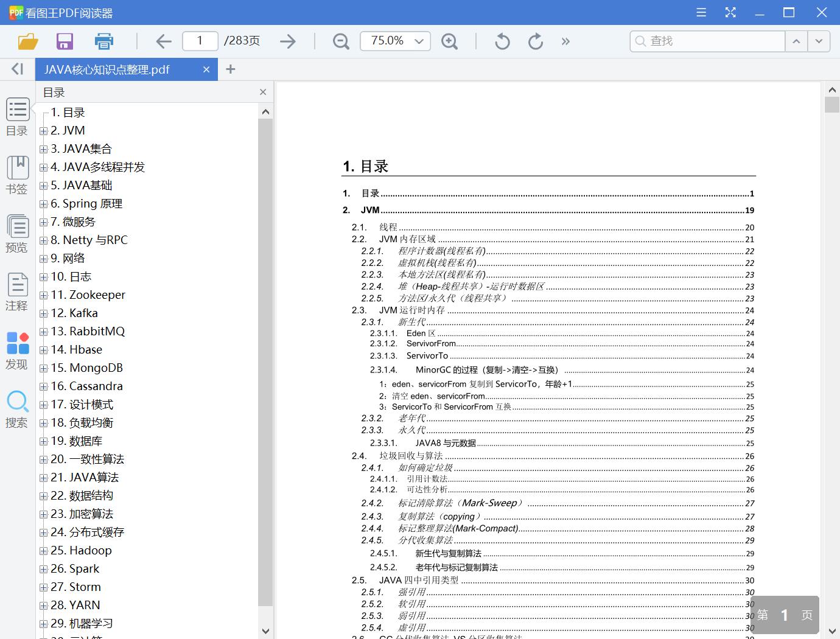The height and width of the screenshot is (639, 840).
Task: Click the document scrollbar down arrow
Action: [x=832, y=631]
